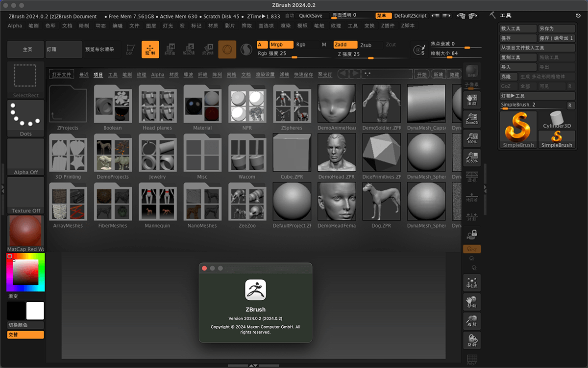Select the Rotate view icon in right shelf

pos(472,340)
